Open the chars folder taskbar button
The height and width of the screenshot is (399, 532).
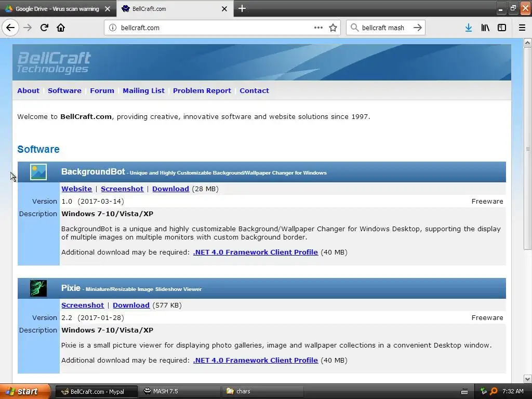pos(262,392)
